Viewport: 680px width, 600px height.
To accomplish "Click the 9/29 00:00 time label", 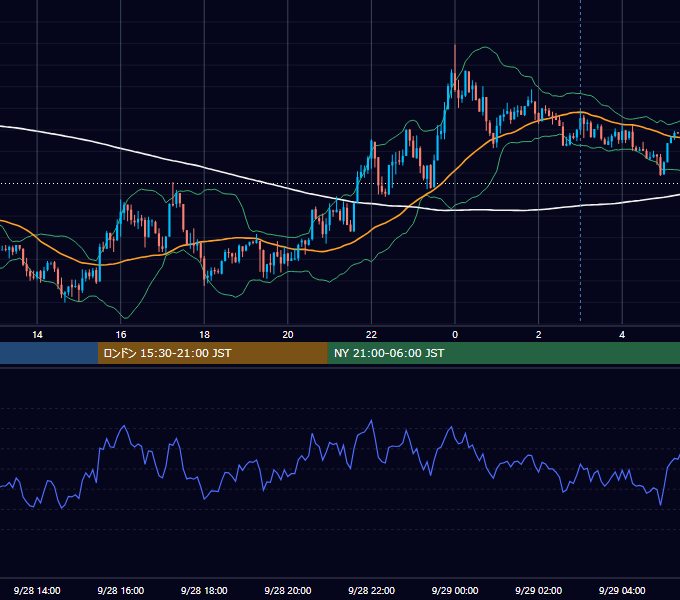I will pos(455,590).
